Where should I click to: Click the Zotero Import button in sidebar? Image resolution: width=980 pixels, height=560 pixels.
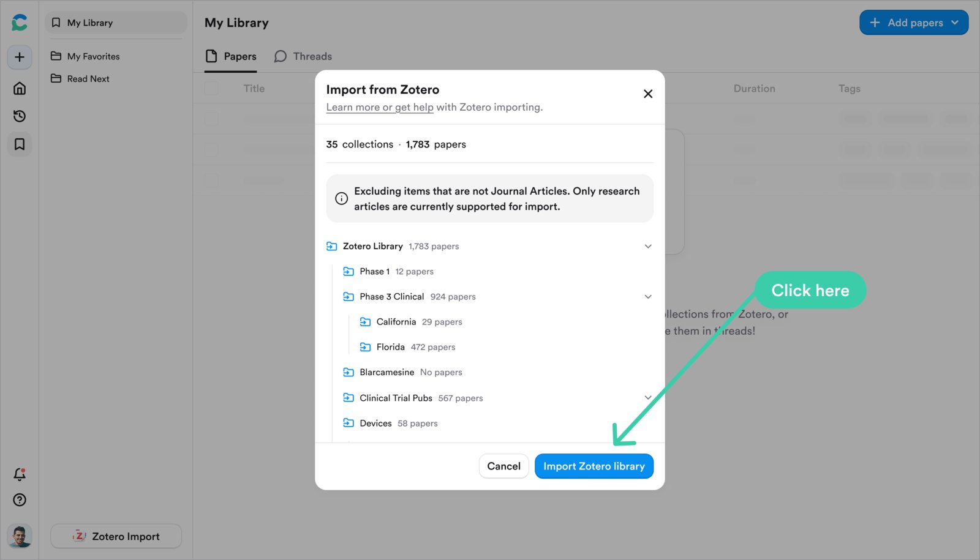coord(116,536)
